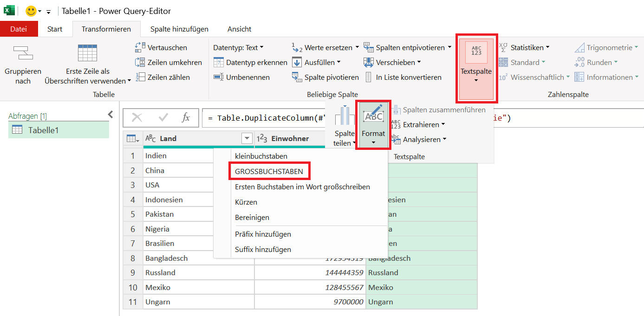Click the Textspalte ribbon button
The height and width of the screenshot is (316, 644).
[476, 68]
